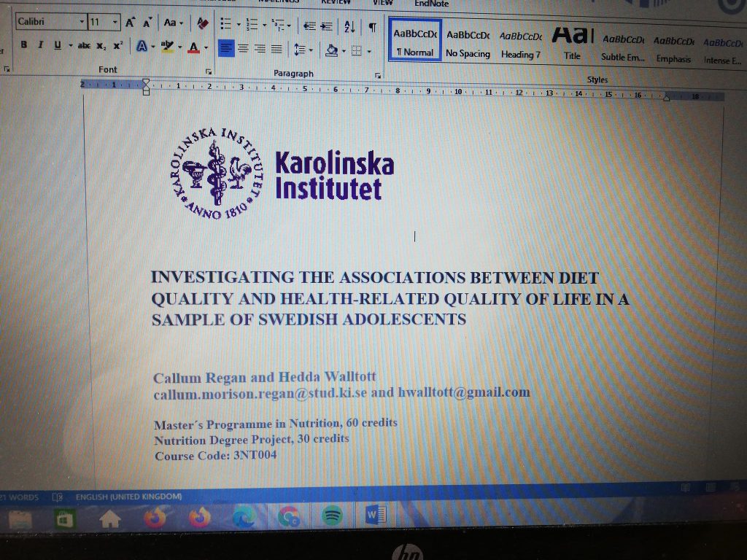Click email hwalltott@gmail.com
Image resolution: width=747 pixels, height=560 pixels.
point(464,392)
